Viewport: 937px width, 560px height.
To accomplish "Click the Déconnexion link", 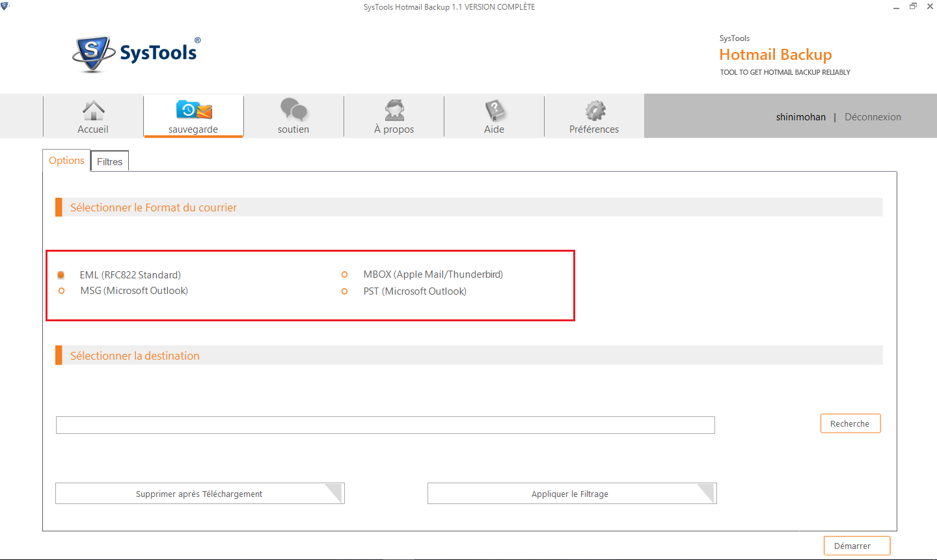I will pyautogui.click(x=873, y=117).
